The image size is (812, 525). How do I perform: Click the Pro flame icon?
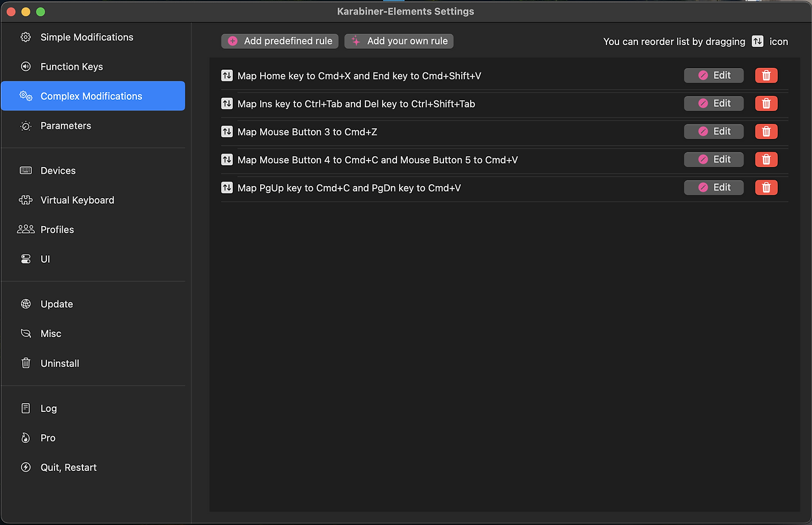(x=25, y=438)
